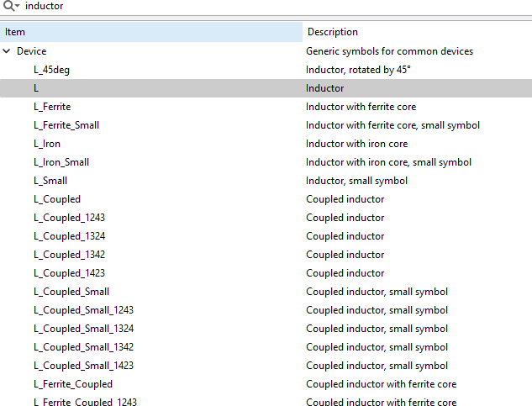Sort by the Item column header
The height and width of the screenshot is (406, 532).
click(x=151, y=32)
